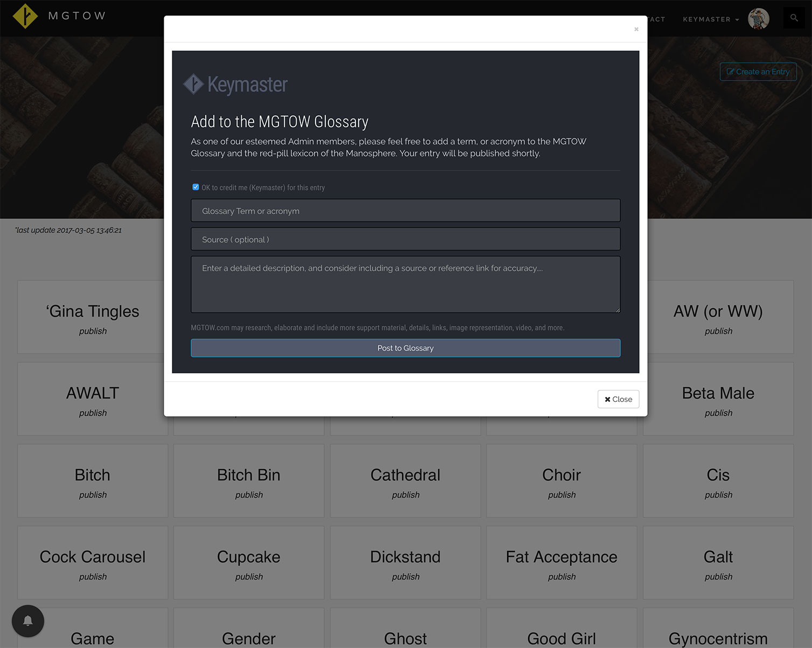The width and height of the screenshot is (812, 648).
Task: Expand the KEYMASTER user dropdown menu
Action: [710, 19]
